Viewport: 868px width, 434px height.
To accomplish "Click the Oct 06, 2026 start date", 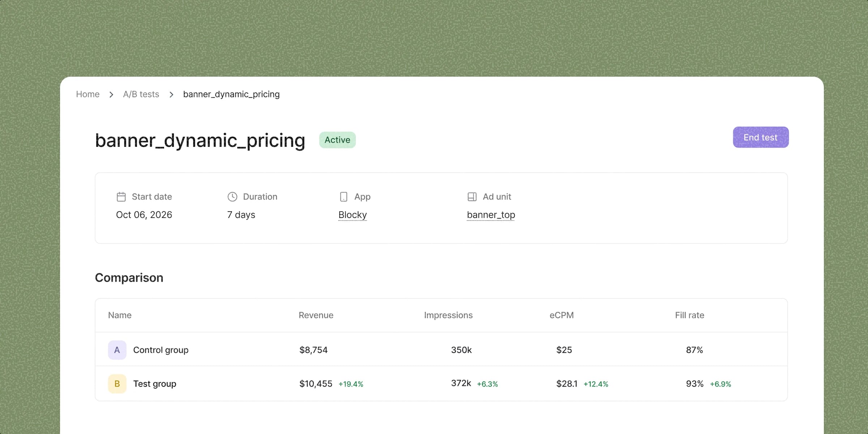I will pos(144,215).
